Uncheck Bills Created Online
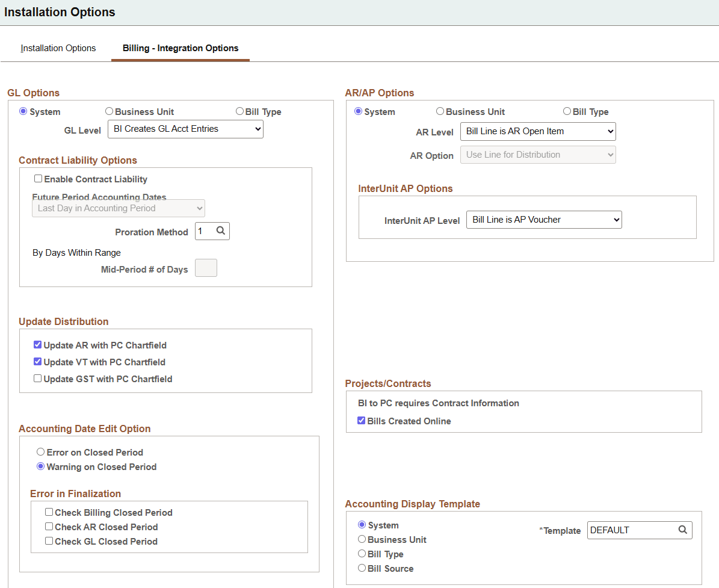 click(x=361, y=421)
